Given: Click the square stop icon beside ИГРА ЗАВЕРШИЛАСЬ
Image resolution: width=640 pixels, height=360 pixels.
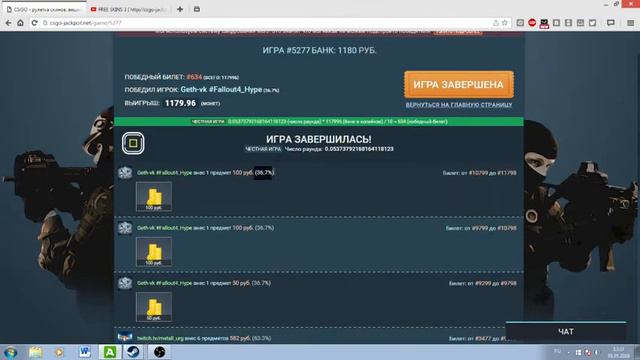Looking at the screenshot, I should point(133,143).
